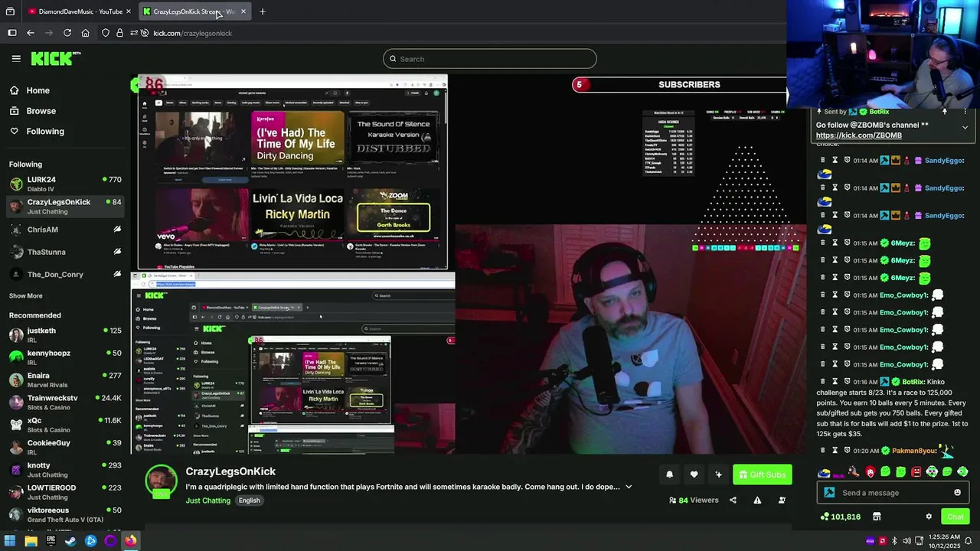This screenshot has height=551, width=980.
Task: Expand the channel description chevron
Action: (x=629, y=487)
